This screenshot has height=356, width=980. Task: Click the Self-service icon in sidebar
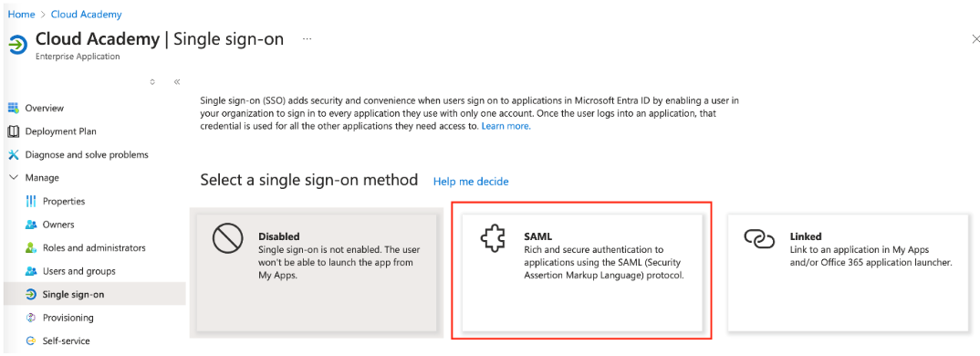(31, 341)
